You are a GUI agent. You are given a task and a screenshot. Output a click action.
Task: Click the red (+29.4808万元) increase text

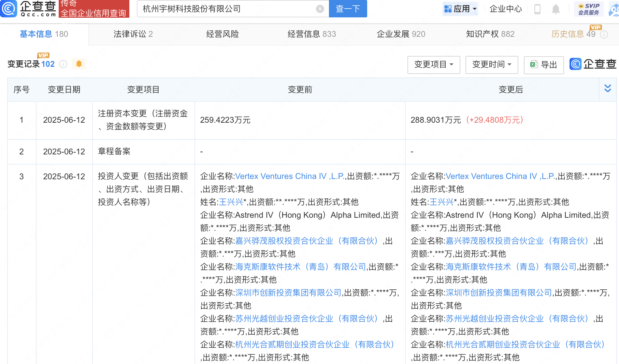click(x=494, y=120)
